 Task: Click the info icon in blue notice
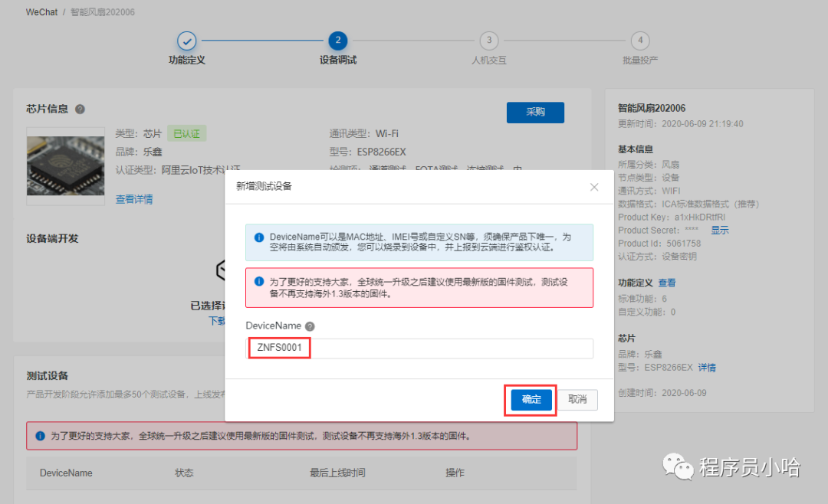(x=259, y=237)
